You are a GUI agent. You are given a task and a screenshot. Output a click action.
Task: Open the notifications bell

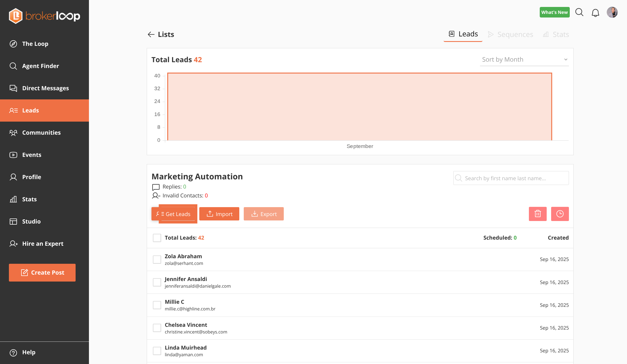click(595, 13)
